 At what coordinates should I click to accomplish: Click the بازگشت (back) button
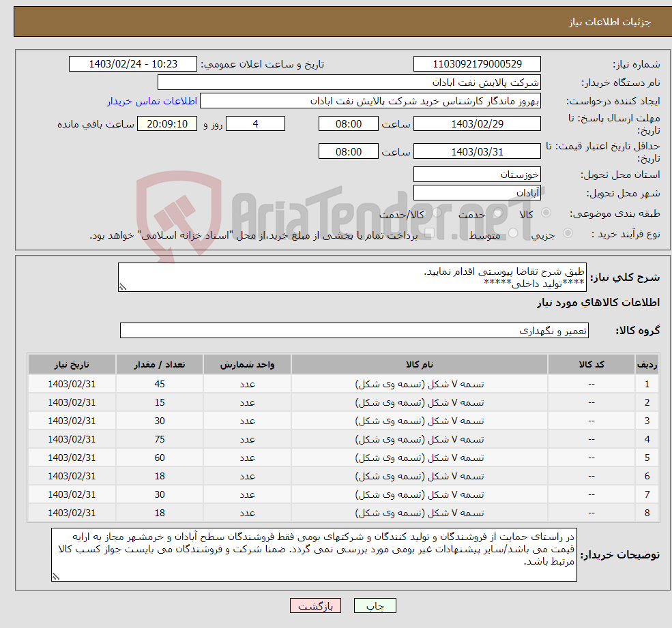pos(315,605)
